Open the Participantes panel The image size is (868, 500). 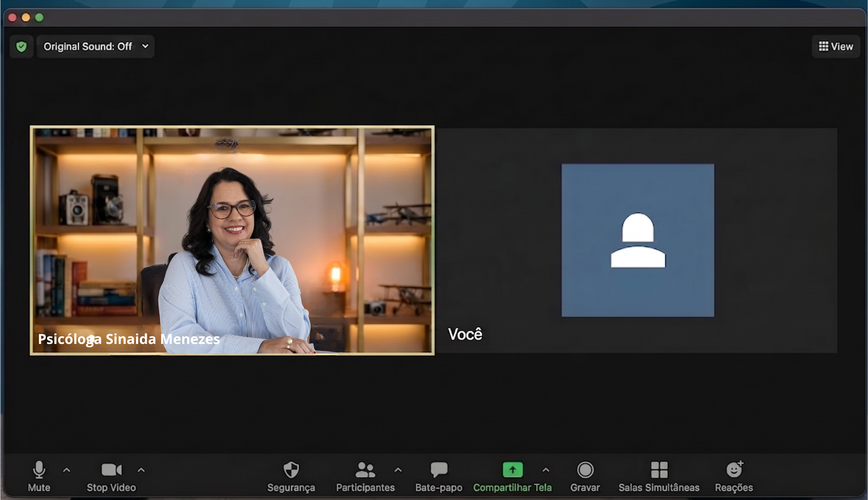tap(365, 476)
